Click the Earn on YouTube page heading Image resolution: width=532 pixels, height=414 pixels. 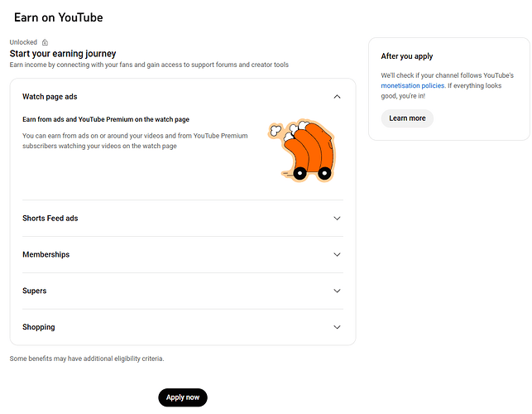pos(59,17)
